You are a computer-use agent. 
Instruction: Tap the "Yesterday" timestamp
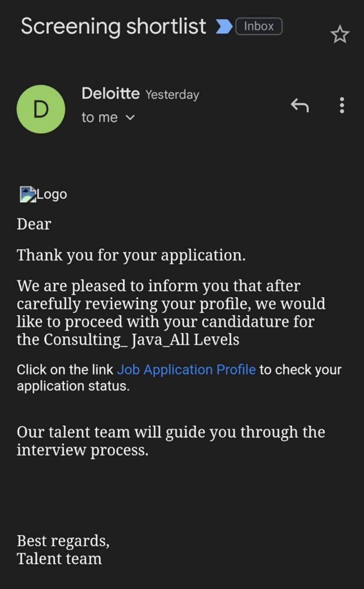point(172,95)
